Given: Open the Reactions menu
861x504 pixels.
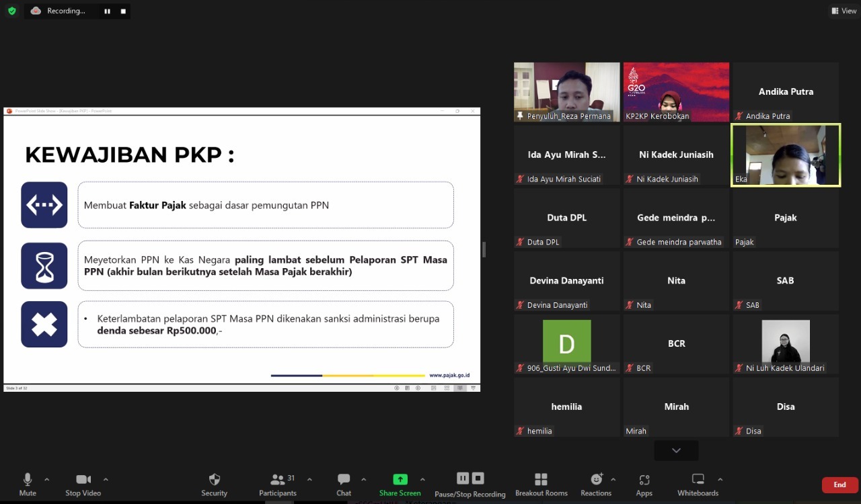Looking at the screenshot, I should coord(596,485).
